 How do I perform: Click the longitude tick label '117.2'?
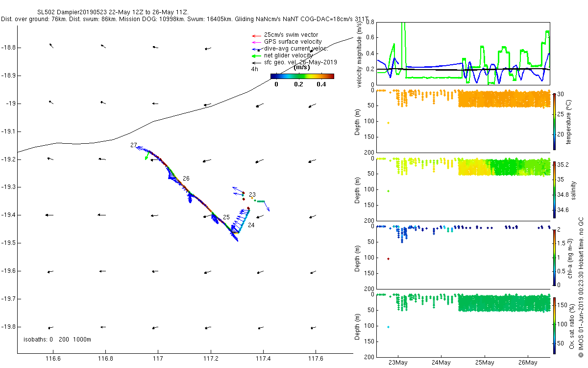coord(211,359)
